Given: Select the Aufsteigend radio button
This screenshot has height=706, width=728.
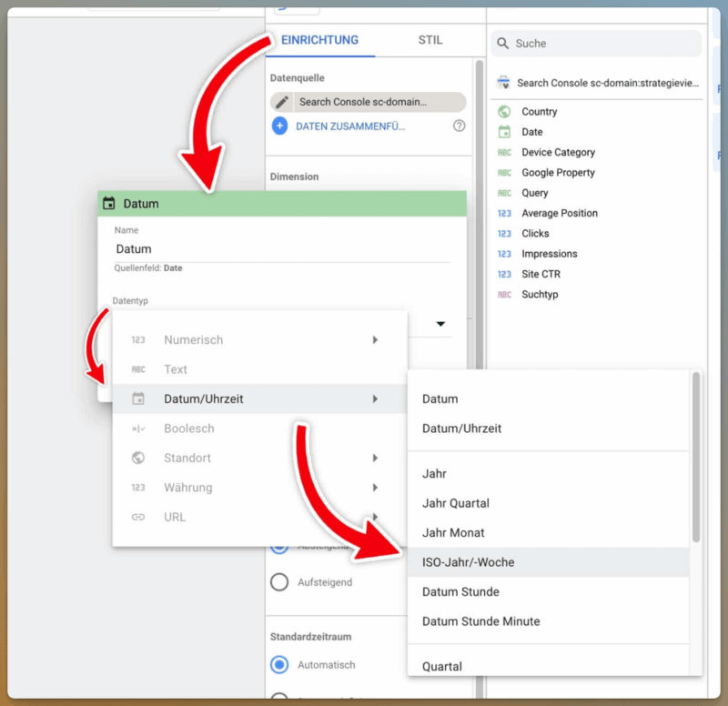Looking at the screenshot, I should (x=280, y=582).
